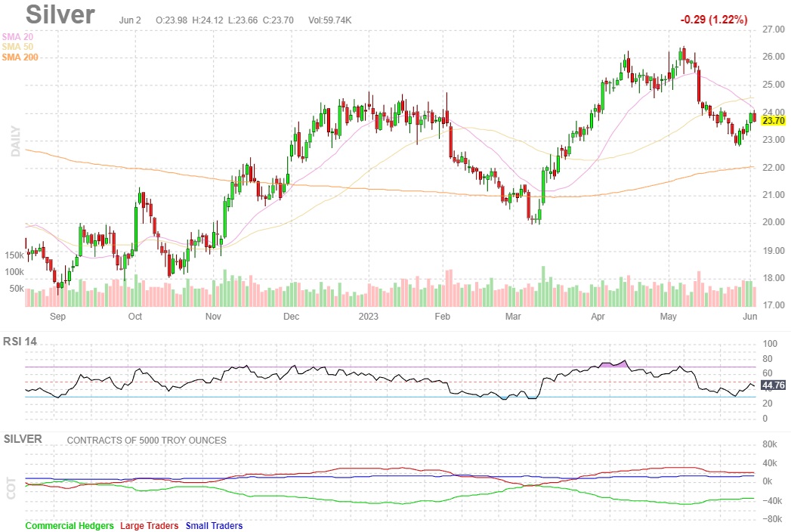Click the 50k volume axis label
This screenshot has height=532, width=791.
(17, 289)
